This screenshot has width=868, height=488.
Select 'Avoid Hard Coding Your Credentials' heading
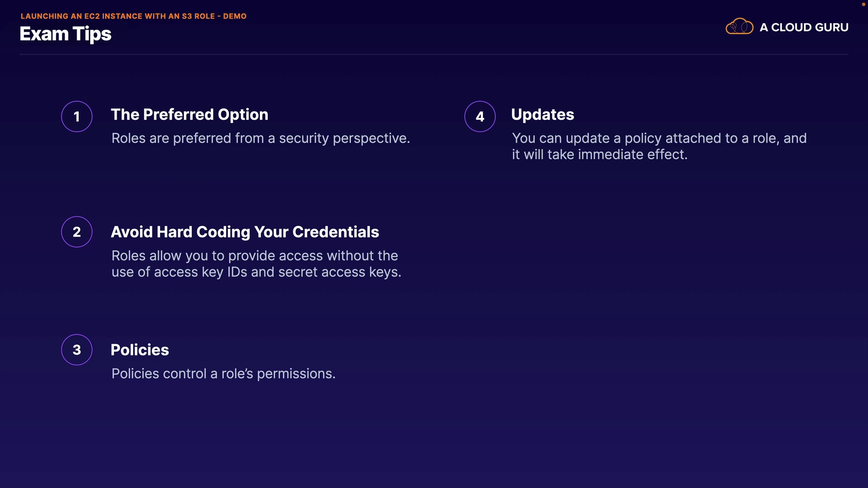click(x=245, y=232)
